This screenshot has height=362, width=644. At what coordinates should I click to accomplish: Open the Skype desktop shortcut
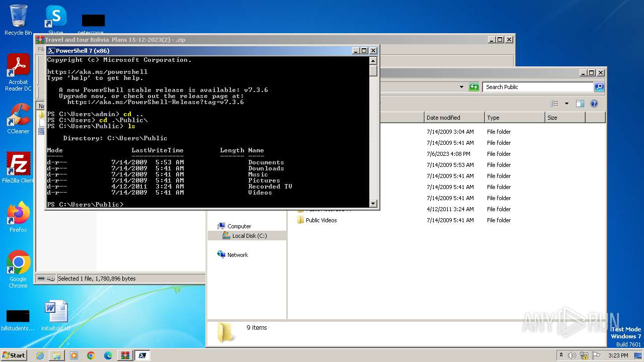point(56,19)
